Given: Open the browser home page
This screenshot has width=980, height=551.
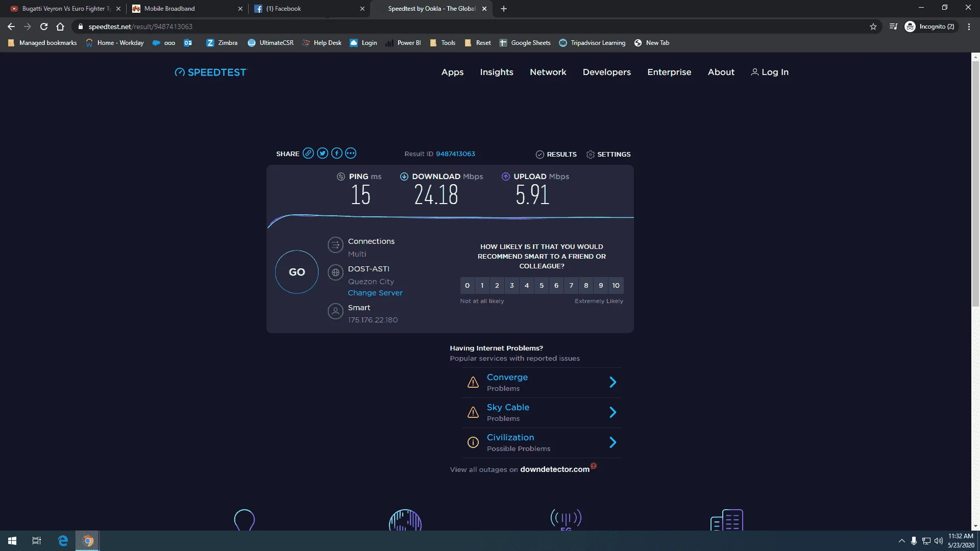Looking at the screenshot, I should point(60,27).
